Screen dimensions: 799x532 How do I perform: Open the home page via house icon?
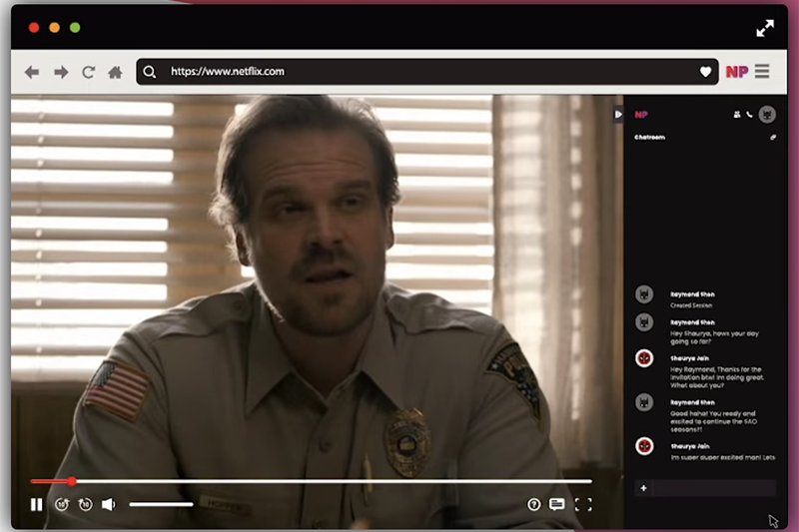click(x=115, y=72)
